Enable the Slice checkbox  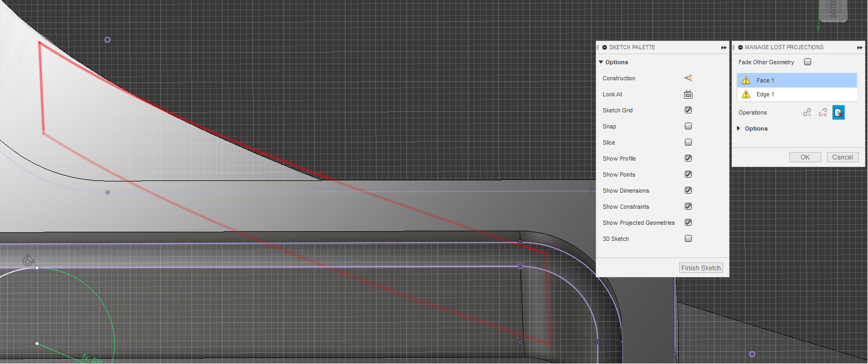[x=688, y=142]
